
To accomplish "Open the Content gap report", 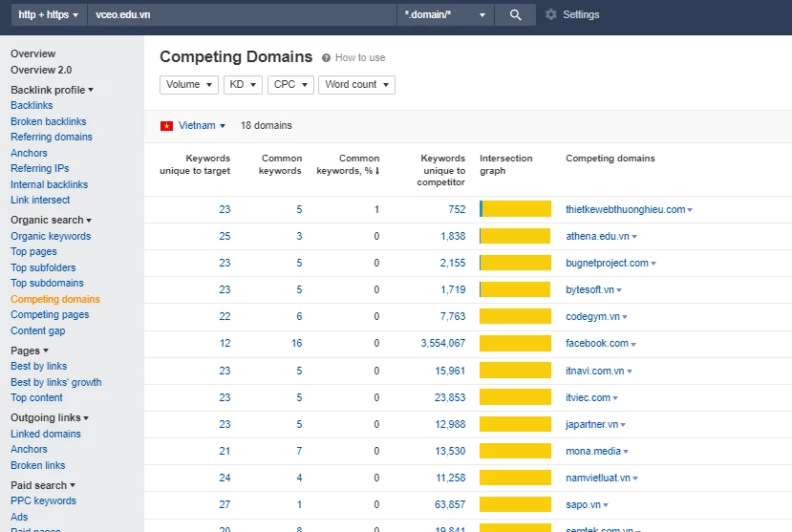I will pyautogui.click(x=37, y=330).
